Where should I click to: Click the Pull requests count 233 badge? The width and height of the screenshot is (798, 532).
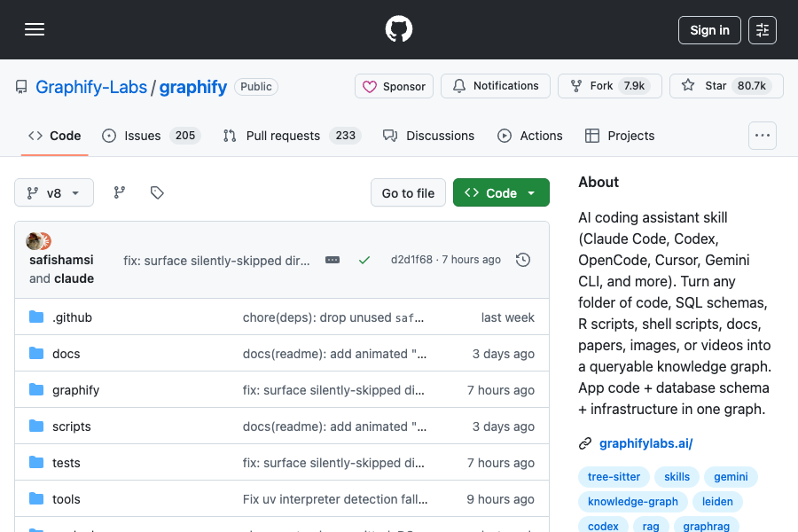point(345,136)
